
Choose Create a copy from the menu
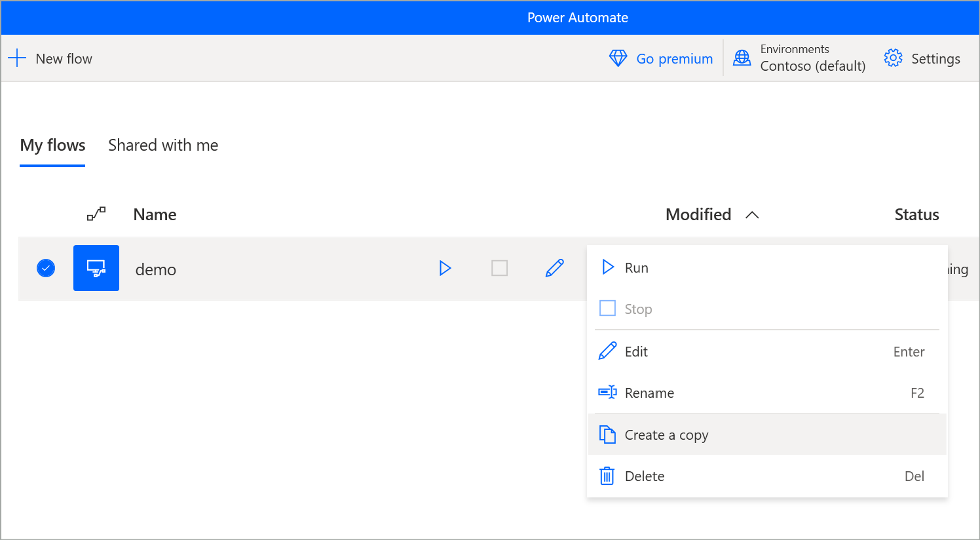[767, 434]
